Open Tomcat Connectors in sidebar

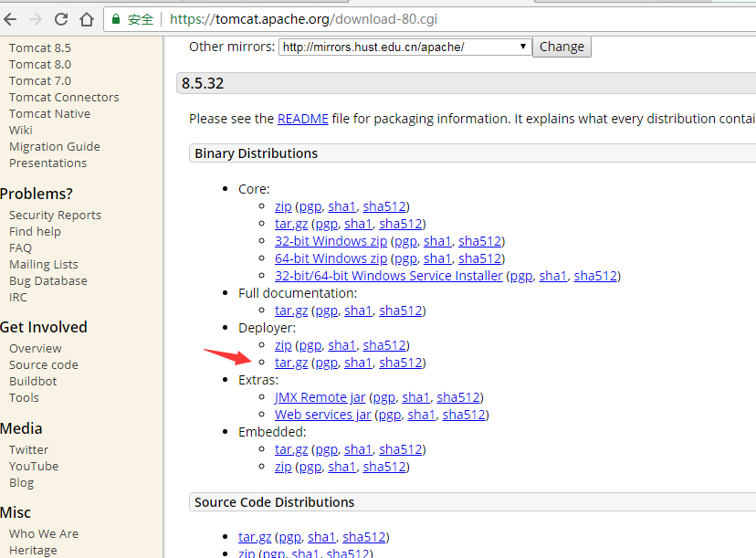64,98
